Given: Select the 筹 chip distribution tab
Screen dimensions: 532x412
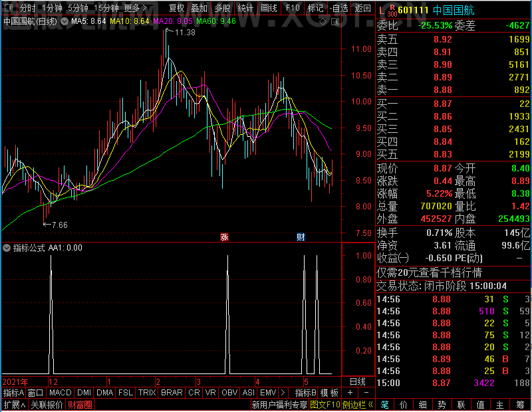Looking at the screenshot, I should coord(520,405).
